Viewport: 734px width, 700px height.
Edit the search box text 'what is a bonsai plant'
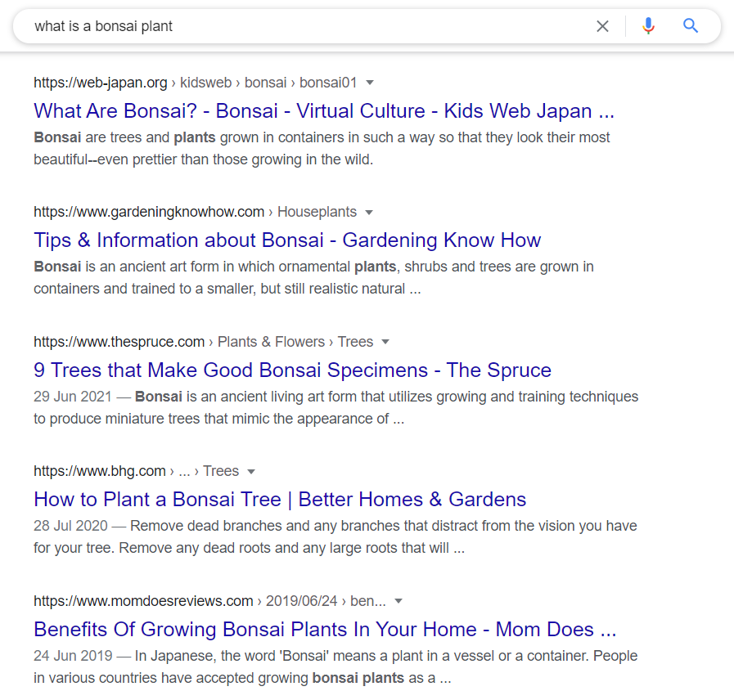click(103, 26)
